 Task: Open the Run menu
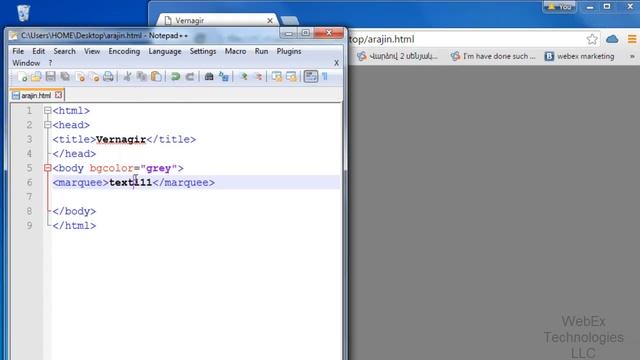[x=261, y=51]
